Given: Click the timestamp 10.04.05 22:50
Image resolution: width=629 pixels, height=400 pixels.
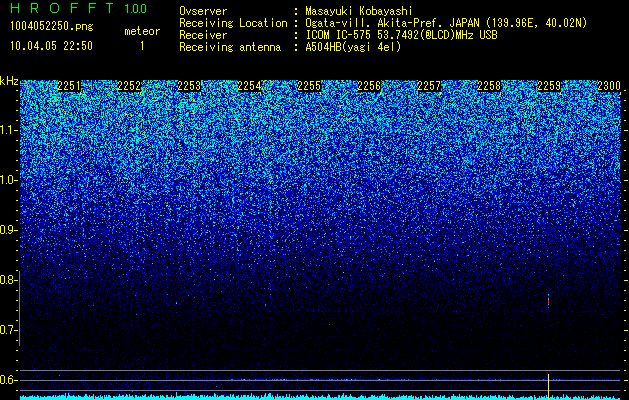Looking at the screenshot, I should (51, 46).
